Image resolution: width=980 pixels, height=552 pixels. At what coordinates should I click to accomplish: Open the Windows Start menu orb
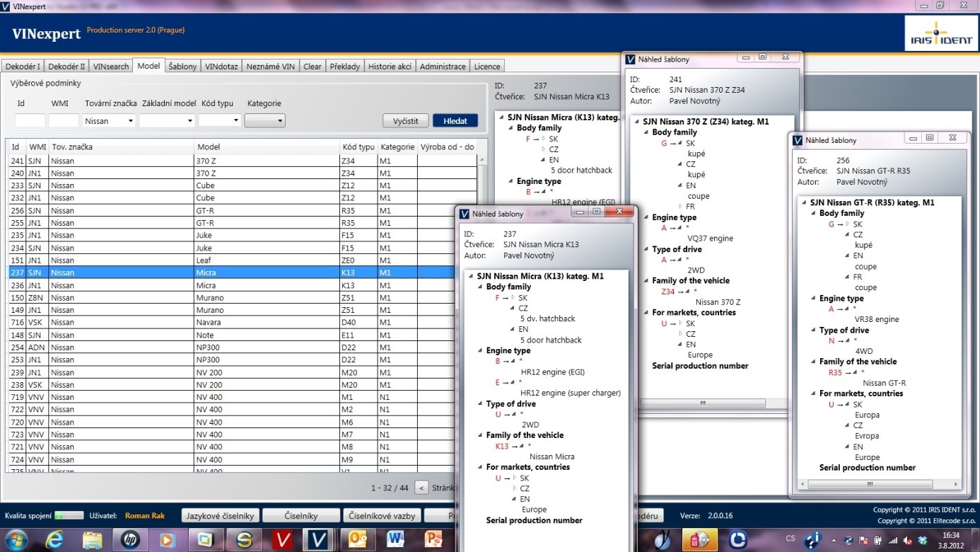(16, 540)
